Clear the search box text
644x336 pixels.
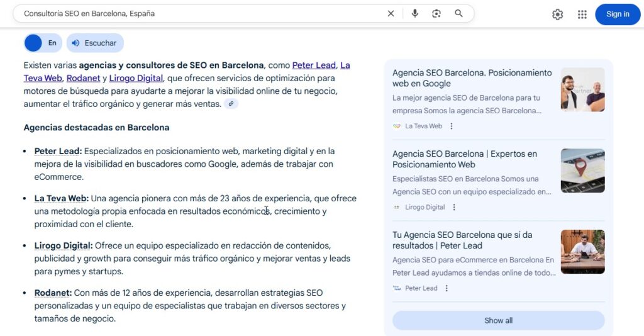point(391,14)
